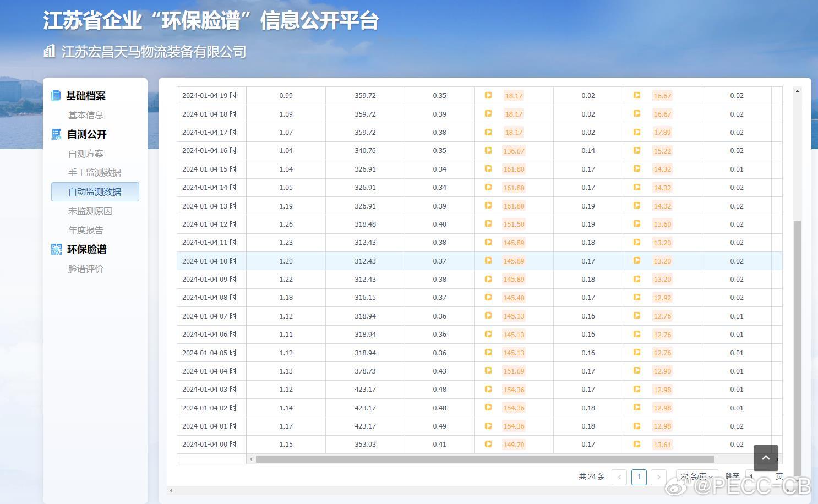Click orange icon before 13.61 in 00 时 row
This screenshot has width=818, height=504.
click(637, 444)
